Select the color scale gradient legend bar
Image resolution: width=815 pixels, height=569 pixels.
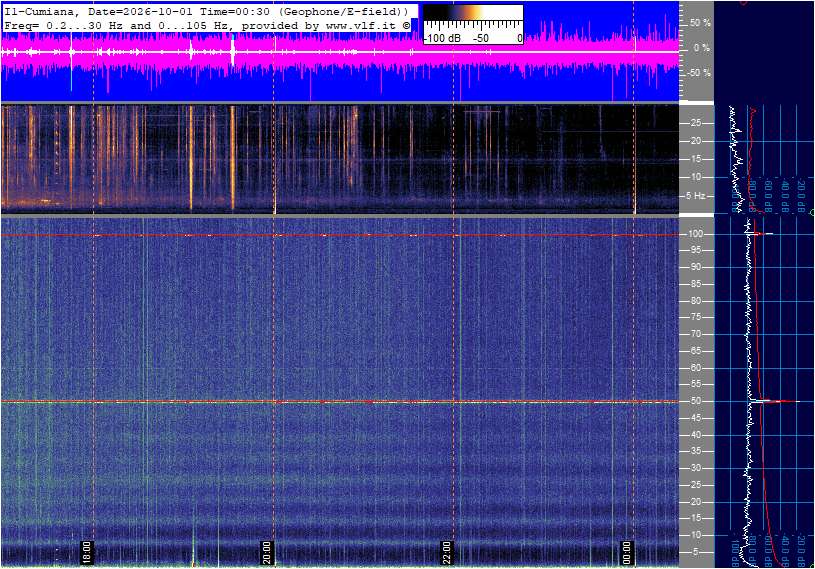tap(472, 12)
